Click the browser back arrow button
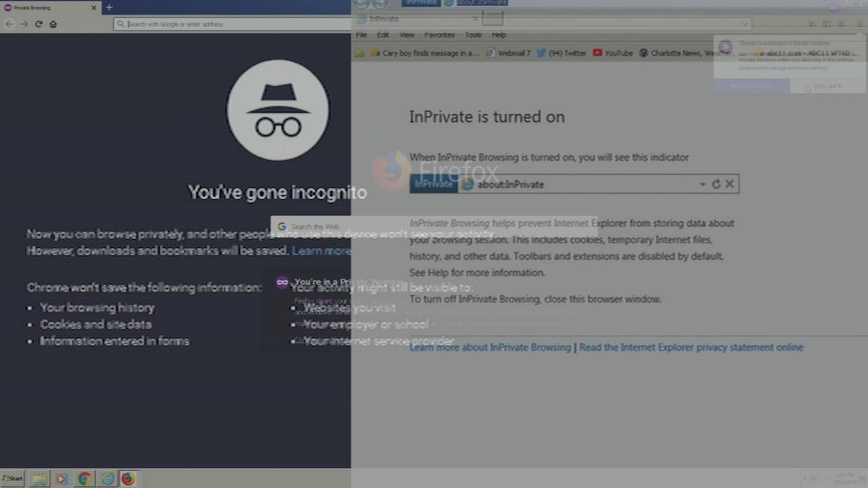This screenshot has width=868, height=488. pos(9,24)
